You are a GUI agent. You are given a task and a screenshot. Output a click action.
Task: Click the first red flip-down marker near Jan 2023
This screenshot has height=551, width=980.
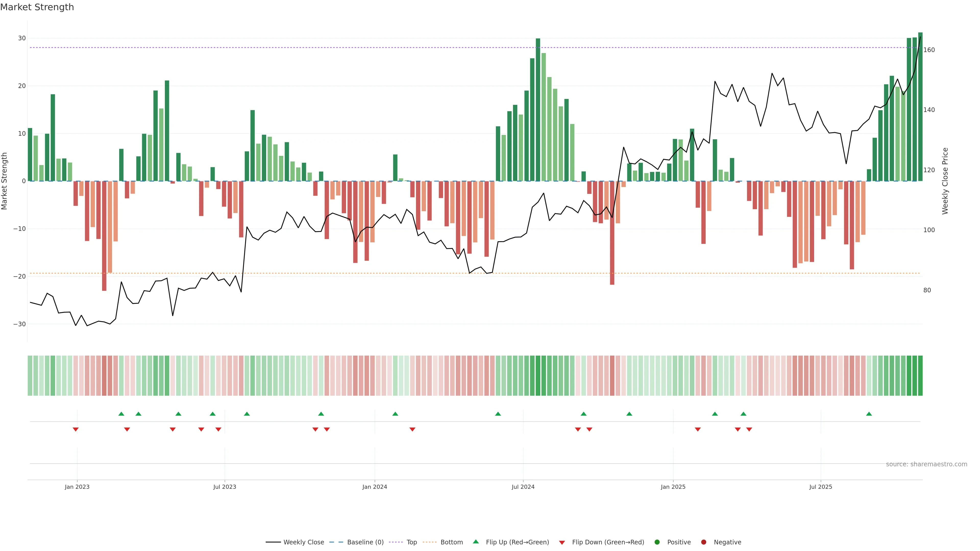coord(76,429)
